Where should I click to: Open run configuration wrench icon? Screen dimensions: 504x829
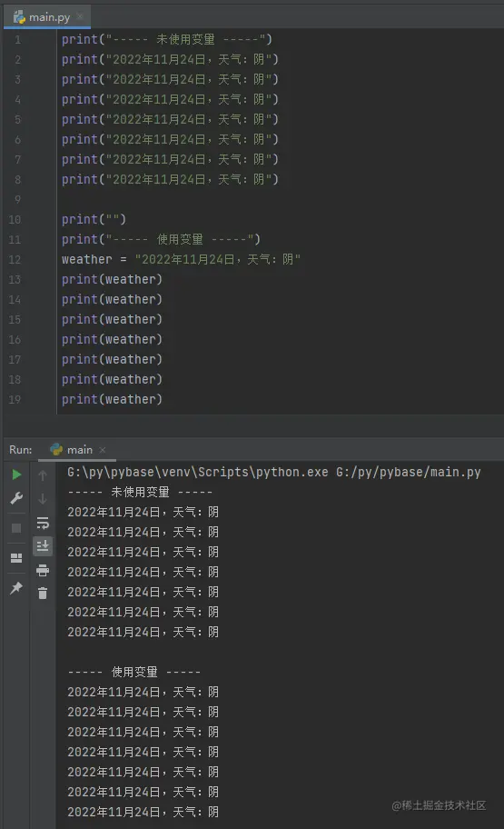(16, 498)
